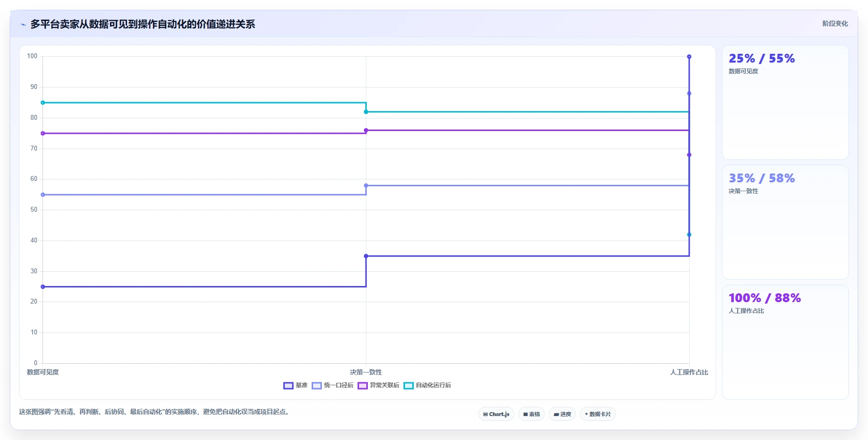Click the 基准 point at 35 on 决策一致性
The image size is (868, 440).
pyautogui.click(x=366, y=256)
